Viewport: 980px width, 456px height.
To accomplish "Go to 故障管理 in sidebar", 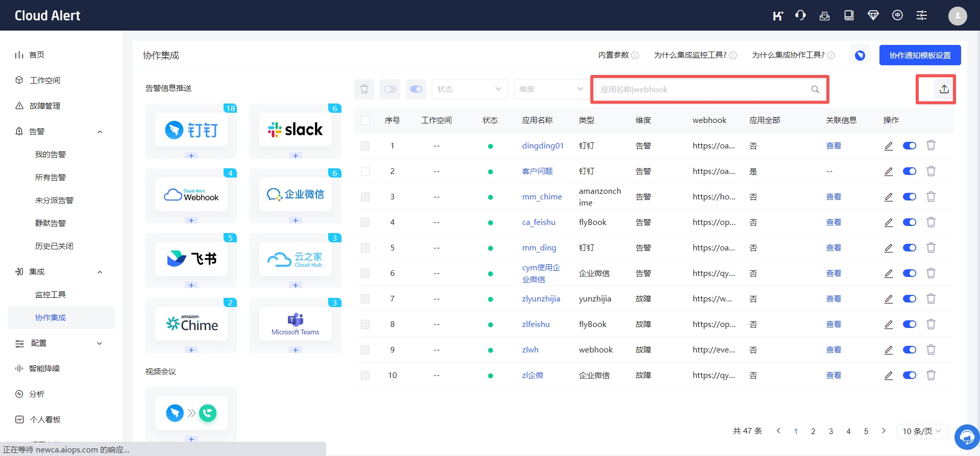I will (45, 106).
